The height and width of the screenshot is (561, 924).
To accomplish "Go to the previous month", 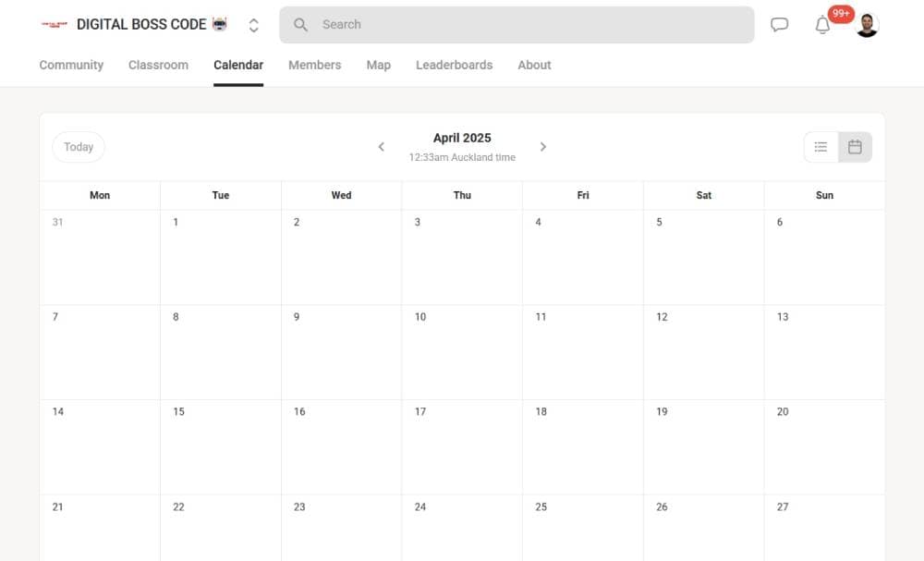I will point(382,147).
